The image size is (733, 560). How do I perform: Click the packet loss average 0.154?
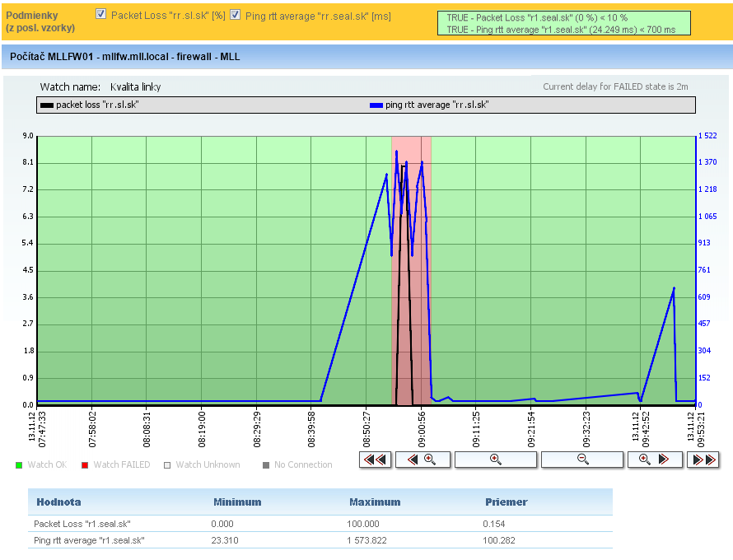tap(493, 524)
